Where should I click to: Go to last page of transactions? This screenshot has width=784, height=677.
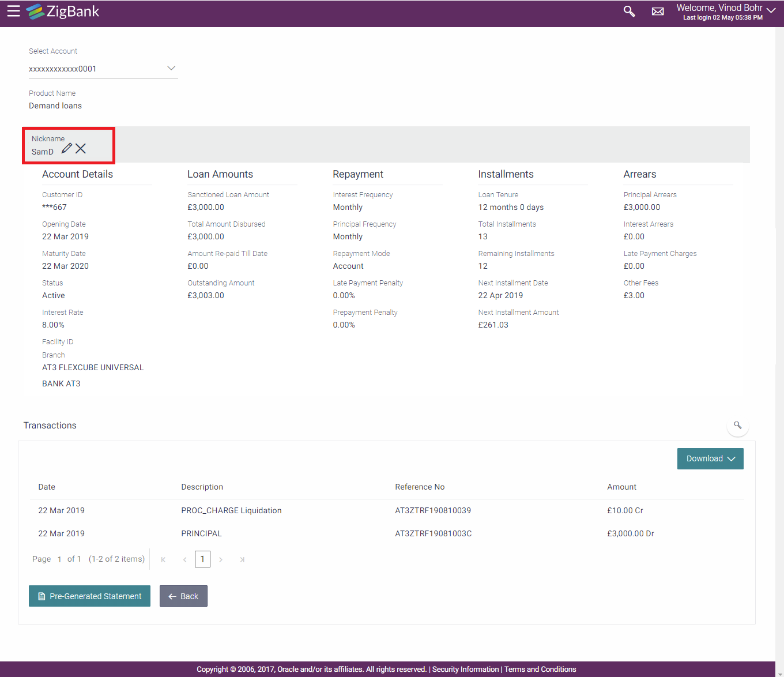pos(242,559)
